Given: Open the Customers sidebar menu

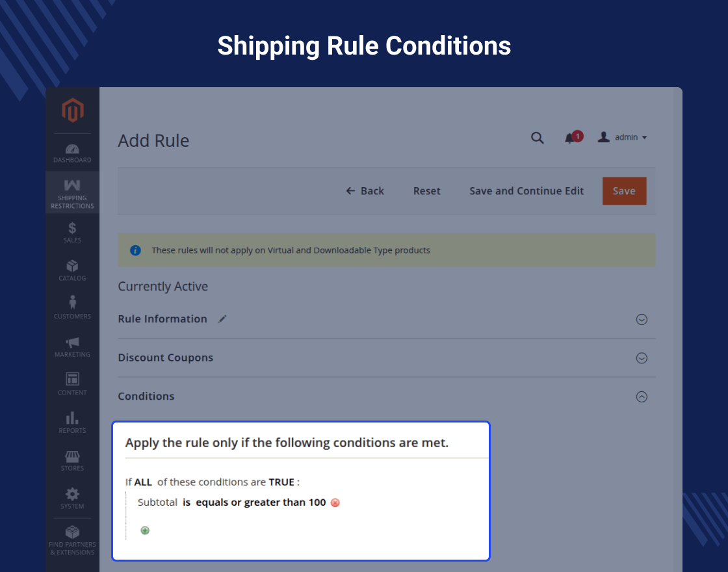Looking at the screenshot, I should pyautogui.click(x=72, y=307).
